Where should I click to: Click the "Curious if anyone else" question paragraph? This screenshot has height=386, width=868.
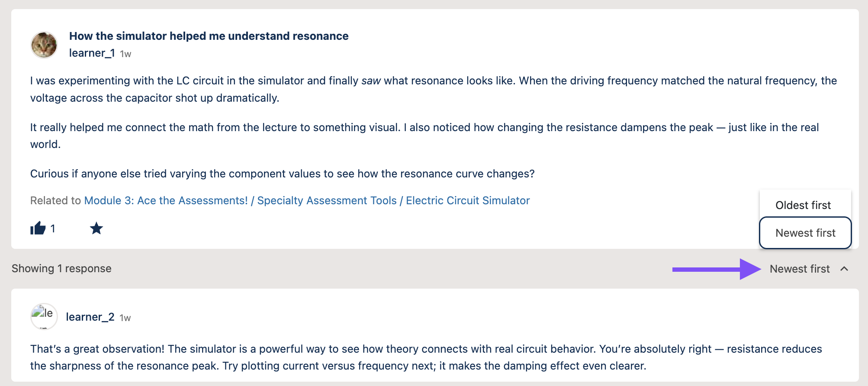tap(282, 174)
